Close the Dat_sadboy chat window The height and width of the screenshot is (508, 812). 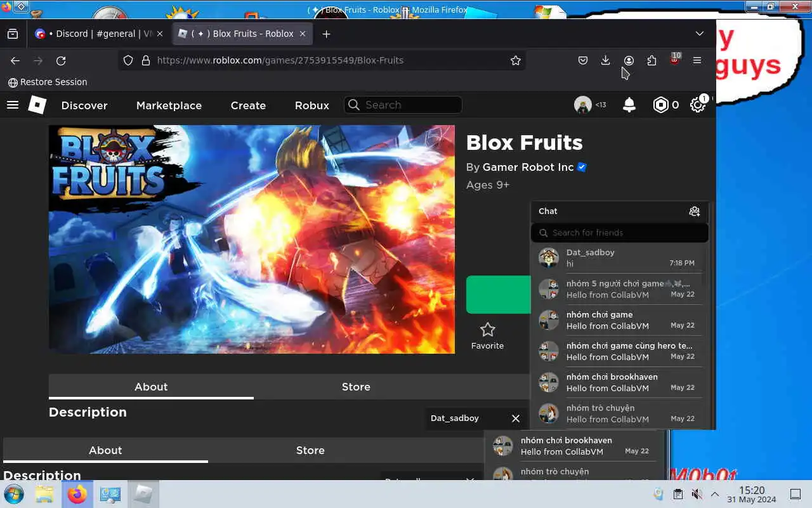(x=516, y=418)
